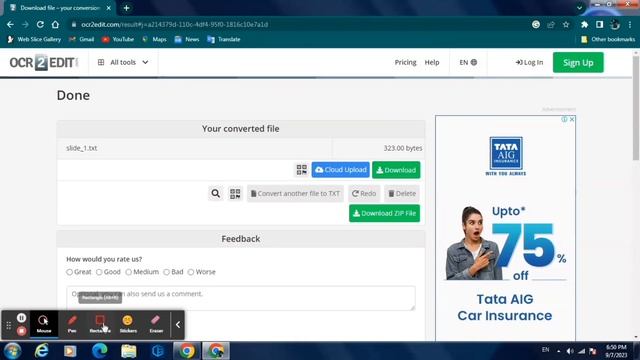Open the YouTube bookmark
The height and width of the screenshot is (360, 640).
point(118,39)
